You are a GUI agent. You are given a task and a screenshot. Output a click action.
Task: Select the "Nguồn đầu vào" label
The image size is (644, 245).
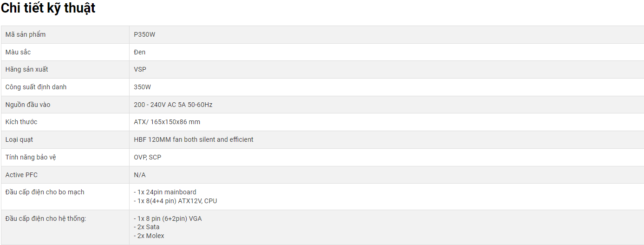pos(28,105)
